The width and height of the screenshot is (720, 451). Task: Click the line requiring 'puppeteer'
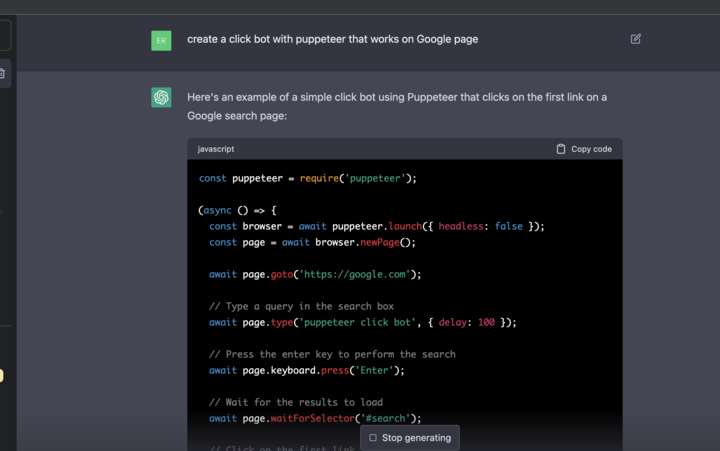[308, 178]
